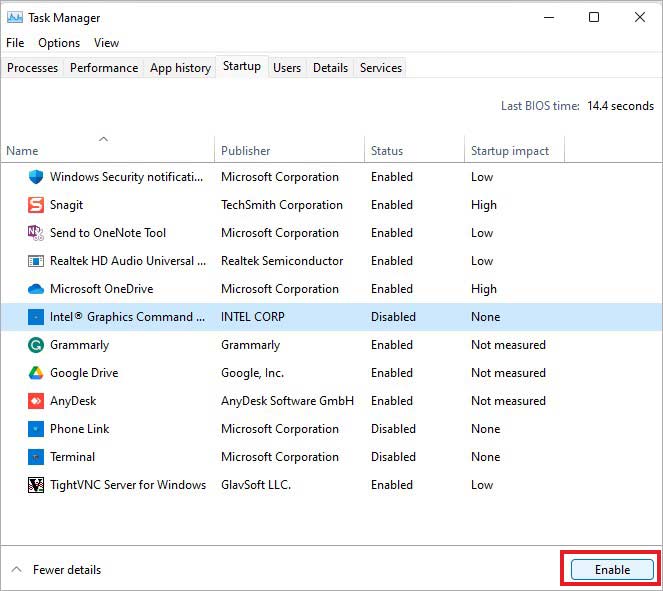Click the Google, Inc. publisher cell
This screenshot has width=663, height=591.
click(x=252, y=373)
